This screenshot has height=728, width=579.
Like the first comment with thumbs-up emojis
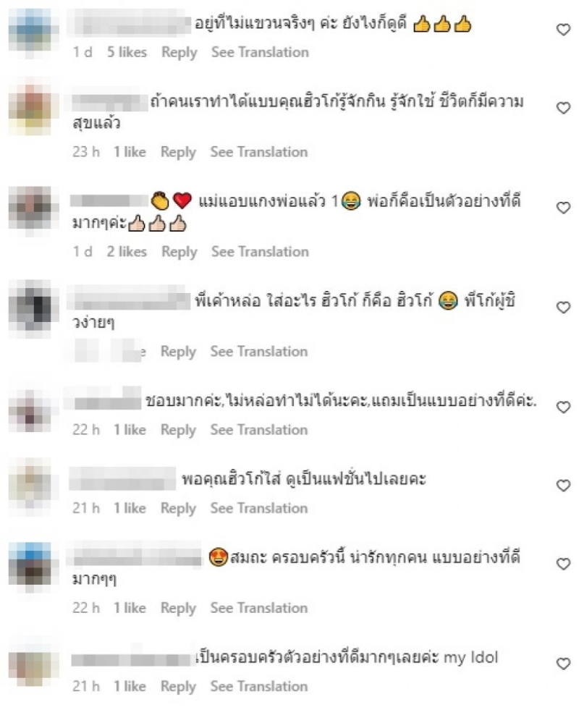(x=563, y=30)
